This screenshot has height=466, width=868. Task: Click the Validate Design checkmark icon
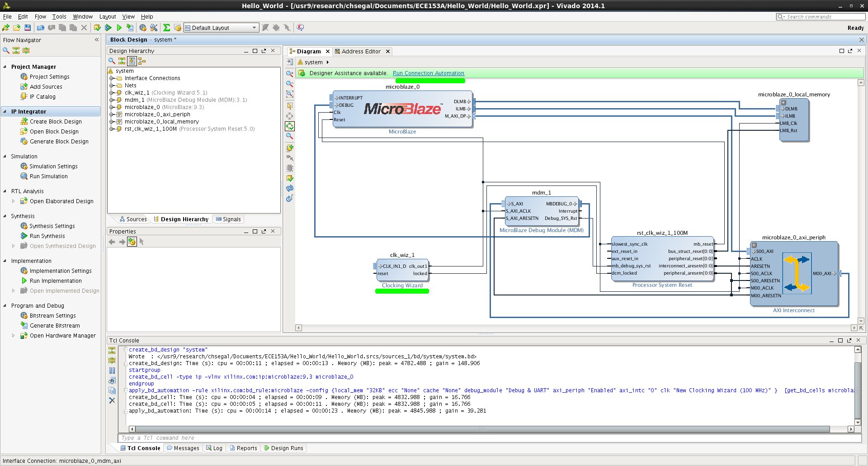(x=290, y=178)
